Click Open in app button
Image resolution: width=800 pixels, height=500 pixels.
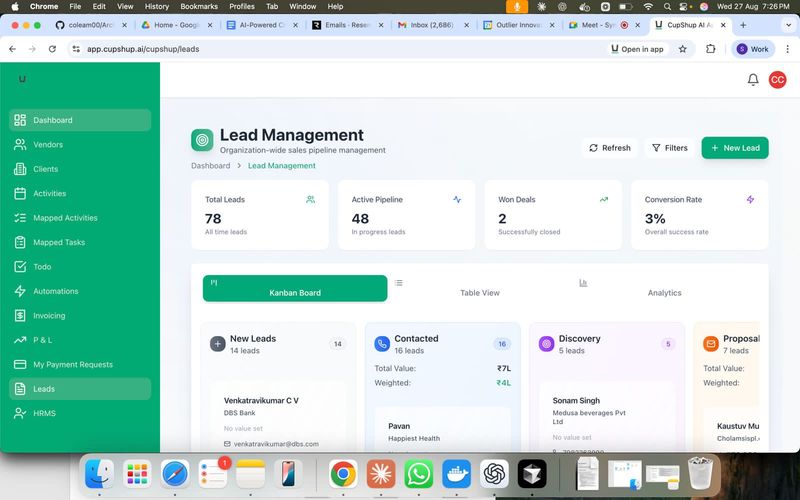point(637,49)
